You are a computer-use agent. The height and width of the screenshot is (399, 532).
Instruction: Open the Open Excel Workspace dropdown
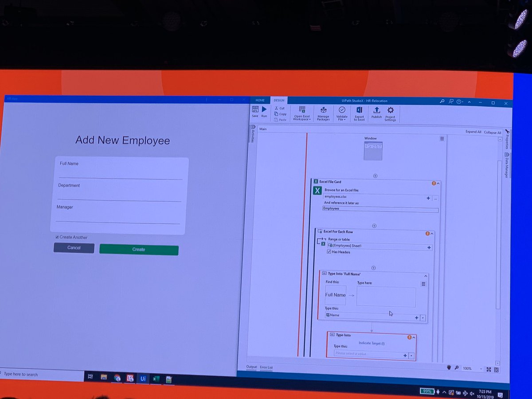[302, 113]
